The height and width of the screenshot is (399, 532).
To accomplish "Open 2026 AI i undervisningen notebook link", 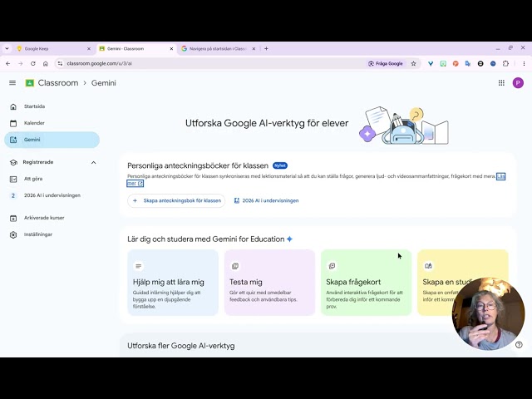I will [266, 200].
